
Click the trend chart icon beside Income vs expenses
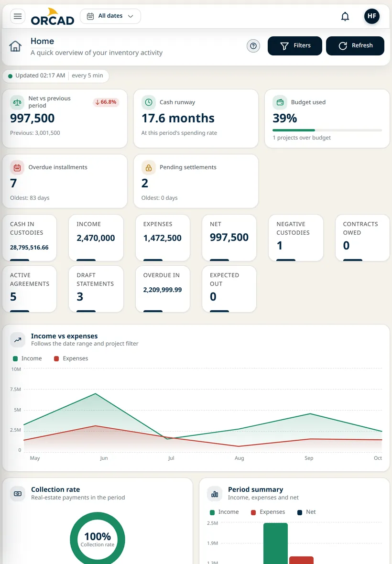[18, 339]
